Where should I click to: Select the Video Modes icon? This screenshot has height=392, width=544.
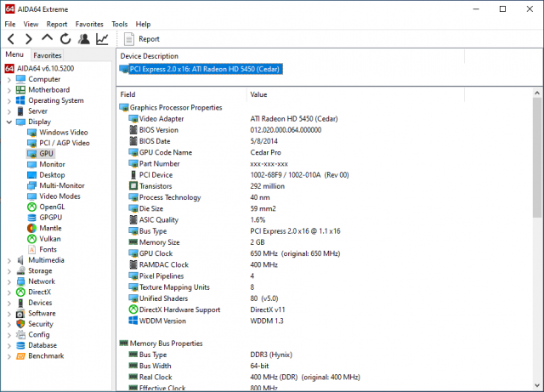[x=31, y=196]
